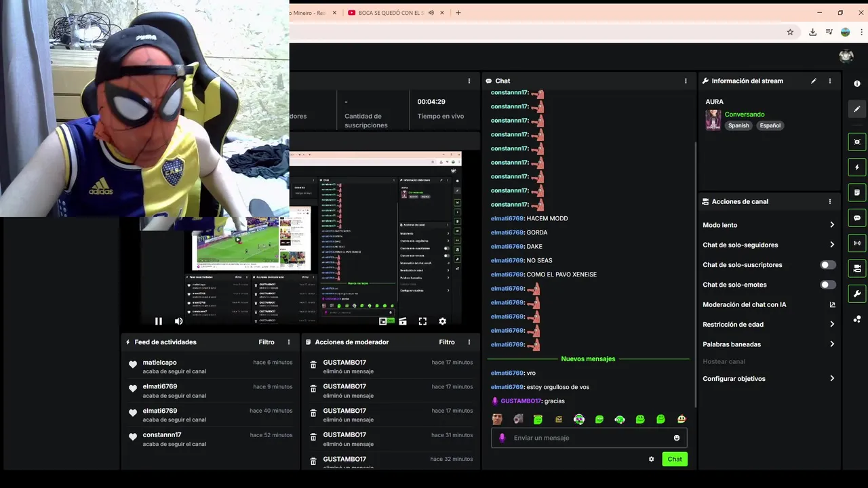Expand Restricción de edad settings
The width and height of the screenshot is (868, 488).
click(x=769, y=325)
